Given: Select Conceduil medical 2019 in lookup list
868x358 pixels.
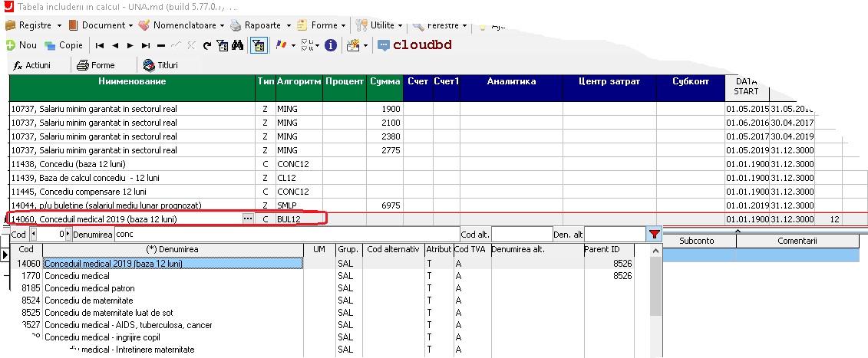Looking at the screenshot, I should pos(173,264).
